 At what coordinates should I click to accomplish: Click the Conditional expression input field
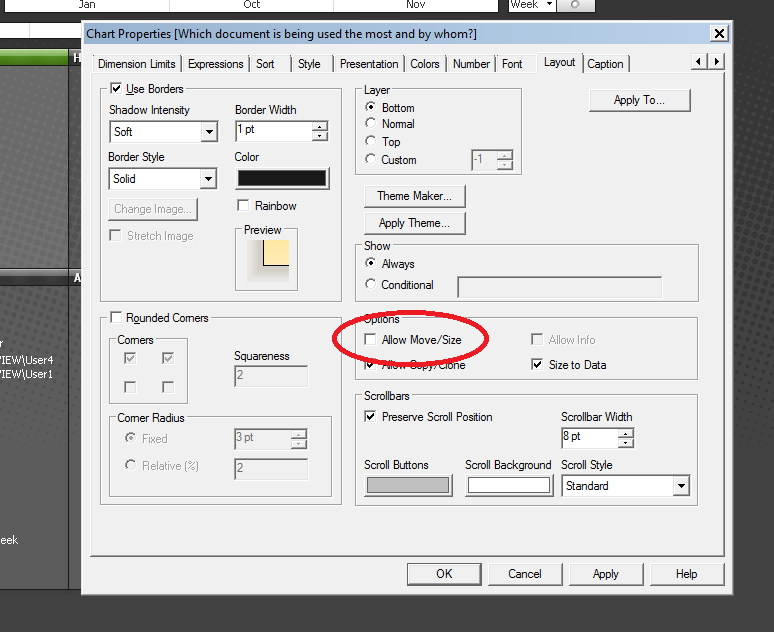560,287
